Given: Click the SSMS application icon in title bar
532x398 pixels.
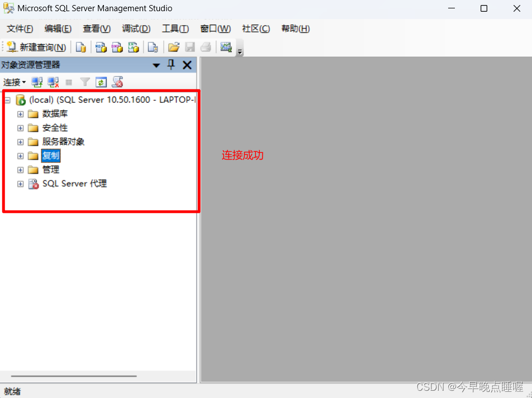Looking at the screenshot, I should click(x=8, y=8).
